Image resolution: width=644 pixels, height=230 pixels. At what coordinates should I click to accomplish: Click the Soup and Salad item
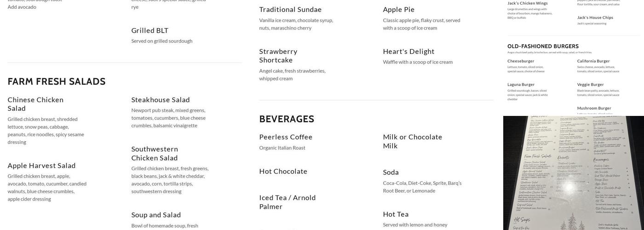click(x=156, y=215)
